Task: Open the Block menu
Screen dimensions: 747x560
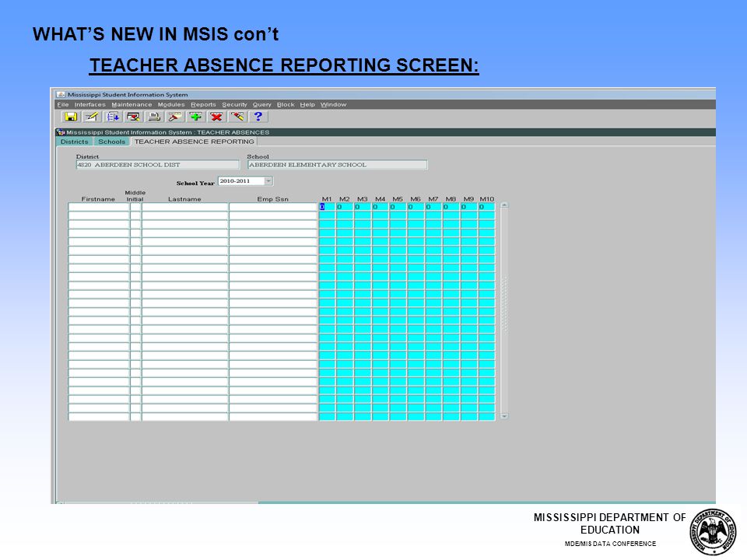Action: click(x=286, y=105)
